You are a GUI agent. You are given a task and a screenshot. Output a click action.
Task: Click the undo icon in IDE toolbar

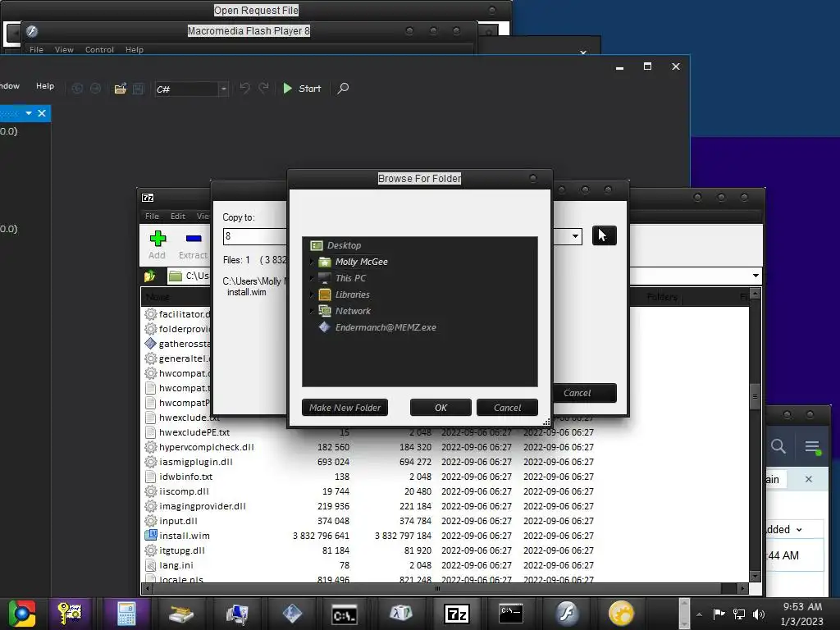[244, 89]
